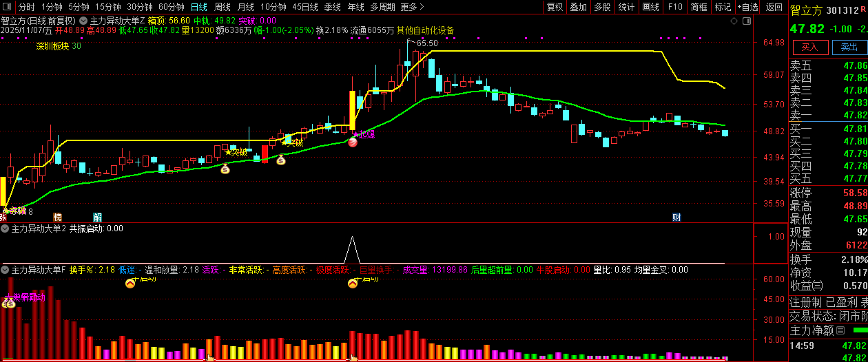Click the 涨 marker icon at the chart's lower left
The image size is (868, 362).
(3, 217)
